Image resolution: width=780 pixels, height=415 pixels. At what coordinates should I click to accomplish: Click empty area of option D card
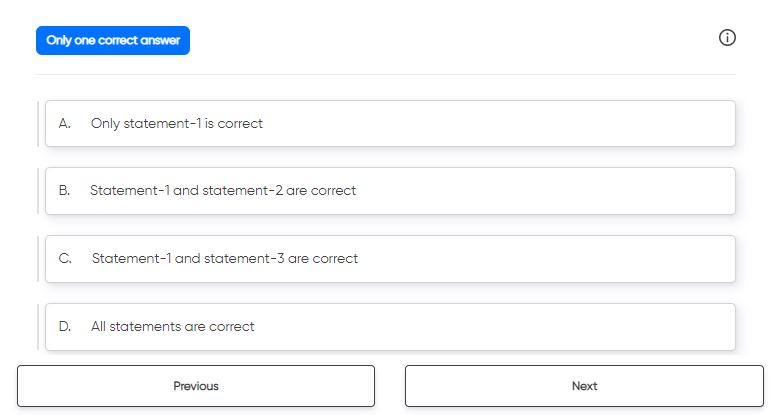click(x=497, y=327)
